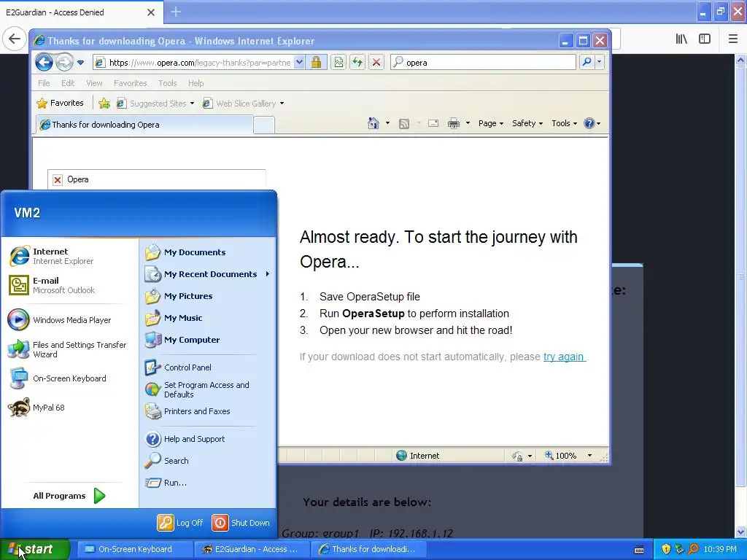Launch Windows Media Player from Start menu
Image resolution: width=747 pixels, height=560 pixels.
point(69,320)
